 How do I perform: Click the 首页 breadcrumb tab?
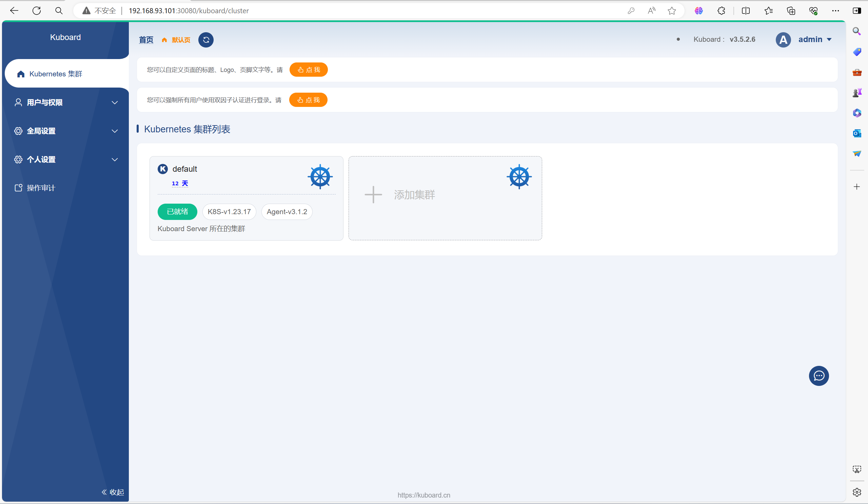146,40
